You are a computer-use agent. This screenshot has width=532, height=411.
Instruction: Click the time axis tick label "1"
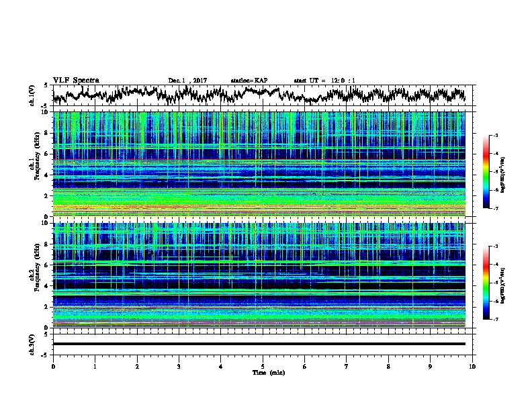[x=95, y=367]
